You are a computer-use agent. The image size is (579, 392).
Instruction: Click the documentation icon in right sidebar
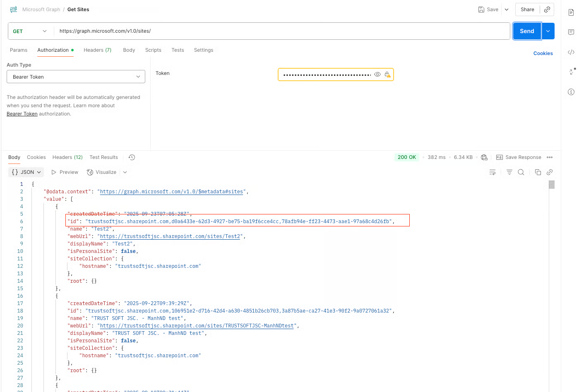[571, 12]
